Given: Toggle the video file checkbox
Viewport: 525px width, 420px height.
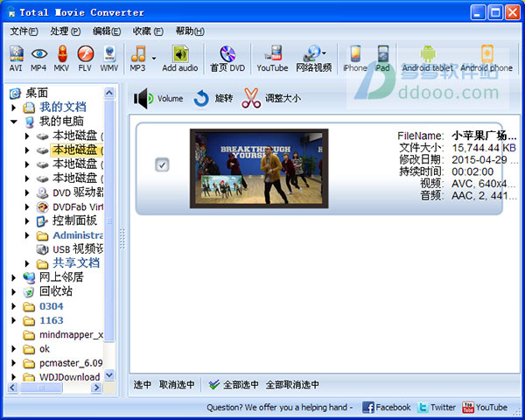Looking at the screenshot, I should 162,164.
